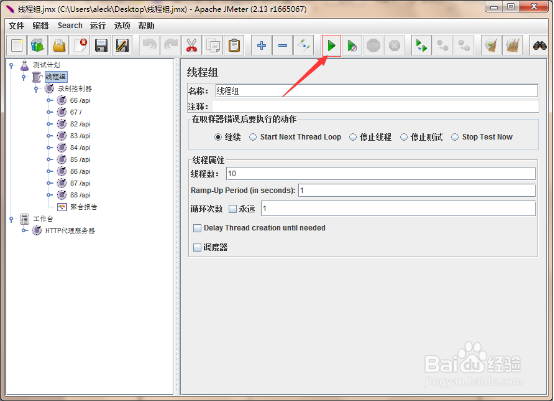Screen dimensions: 554x401
Task: Click the Save As icon with pencil
Action: click(x=122, y=46)
